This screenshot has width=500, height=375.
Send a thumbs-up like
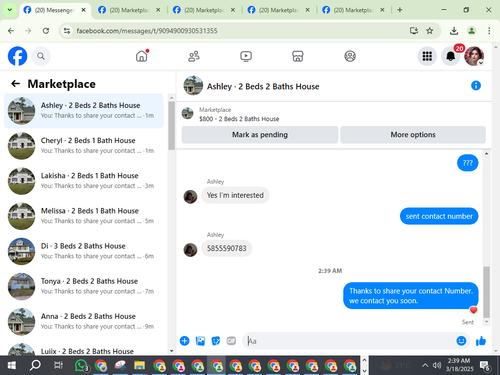tap(481, 341)
